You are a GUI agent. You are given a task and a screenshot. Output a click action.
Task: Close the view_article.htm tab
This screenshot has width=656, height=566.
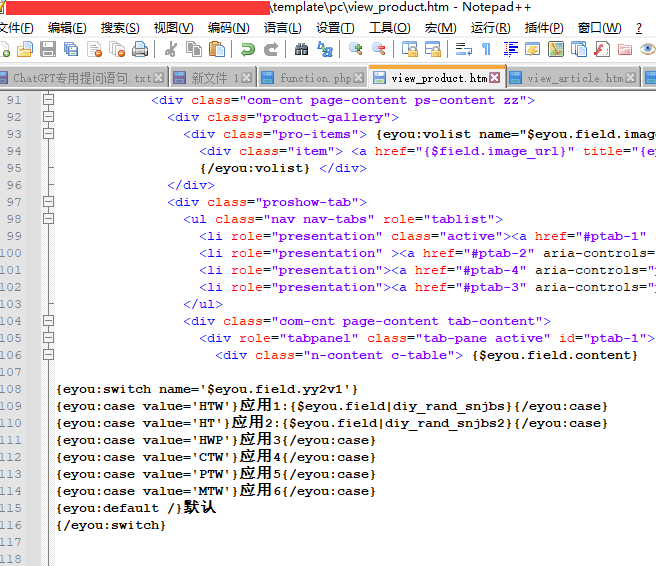coord(631,78)
